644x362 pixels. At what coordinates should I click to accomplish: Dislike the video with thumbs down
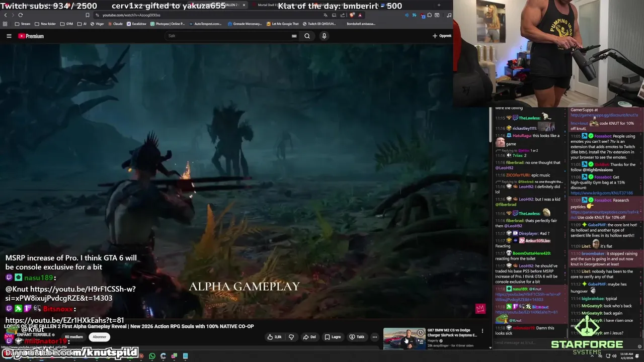click(x=291, y=337)
